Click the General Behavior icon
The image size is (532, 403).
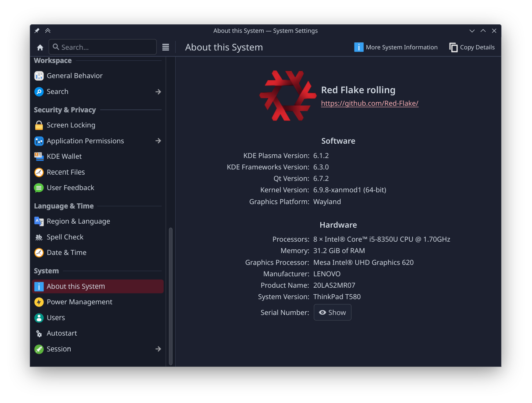point(39,76)
